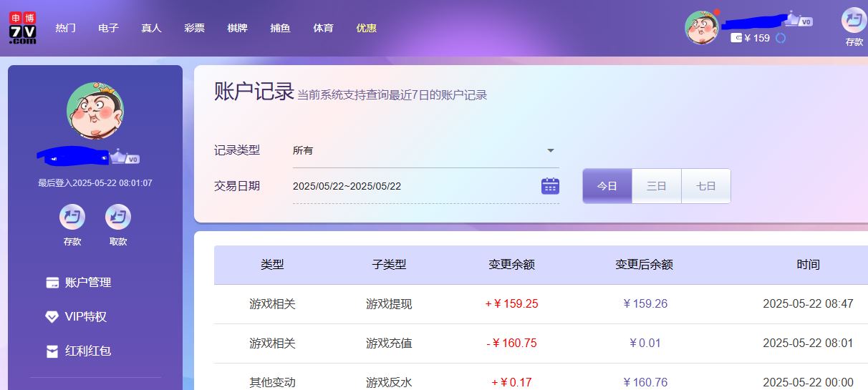Click the 7V.com site logo
The image size is (868, 390).
pos(22,29)
